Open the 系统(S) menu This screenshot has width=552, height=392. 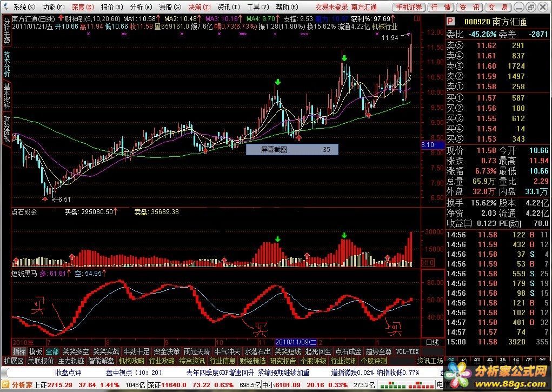24,7
